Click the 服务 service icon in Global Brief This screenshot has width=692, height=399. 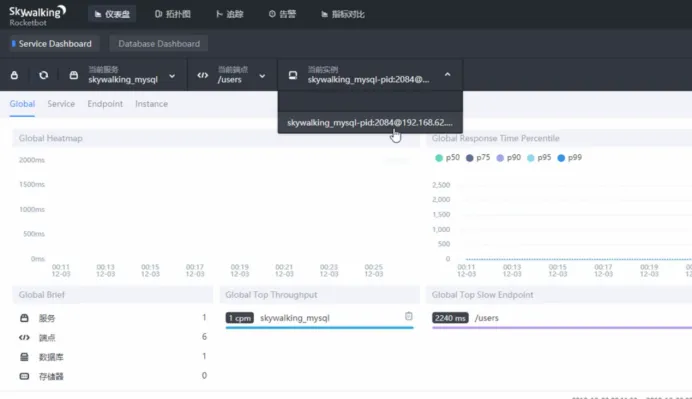click(x=24, y=318)
